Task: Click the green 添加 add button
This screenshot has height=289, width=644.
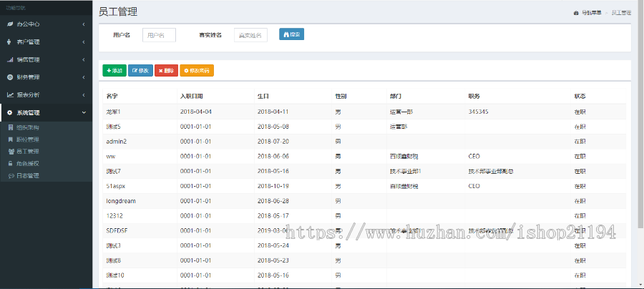Action: click(x=114, y=71)
